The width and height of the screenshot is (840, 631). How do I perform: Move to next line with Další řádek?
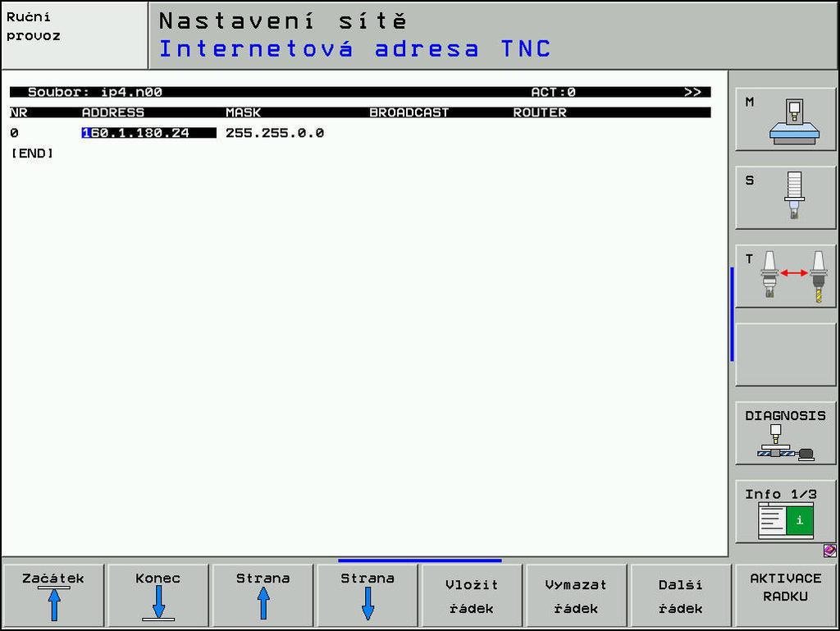(x=681, y=595)
